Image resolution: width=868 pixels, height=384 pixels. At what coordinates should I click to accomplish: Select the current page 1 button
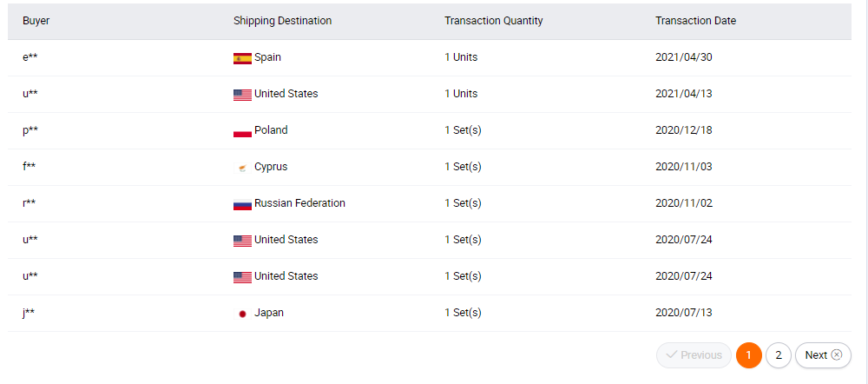point(749,355)
